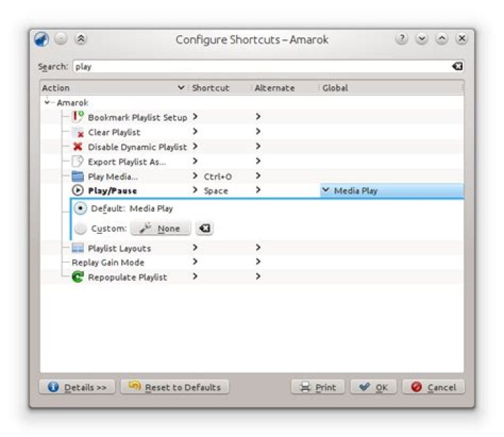Image resolution: width=504 pixels, height=437 pixels.
Task: Expand the Ctrl+O shortcut for Play Media
Action: (x=195, y=176)
